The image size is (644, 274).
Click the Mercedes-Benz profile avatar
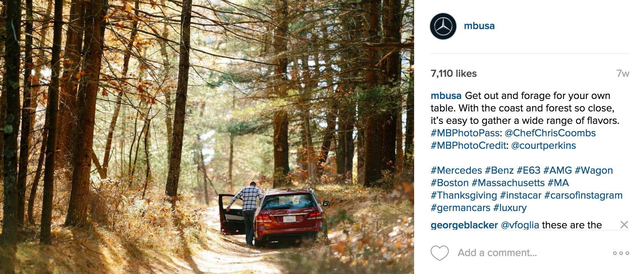point(443,26)
